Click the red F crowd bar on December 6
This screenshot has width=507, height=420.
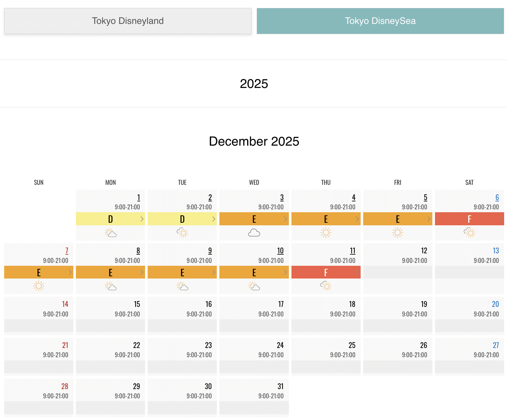click(469, 219)
